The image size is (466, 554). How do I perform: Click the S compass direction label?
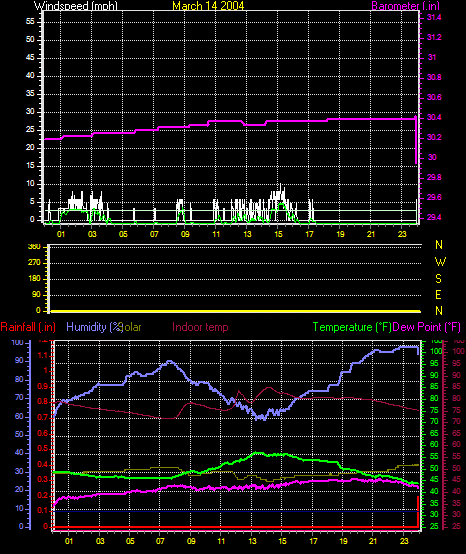coord(438,278)
